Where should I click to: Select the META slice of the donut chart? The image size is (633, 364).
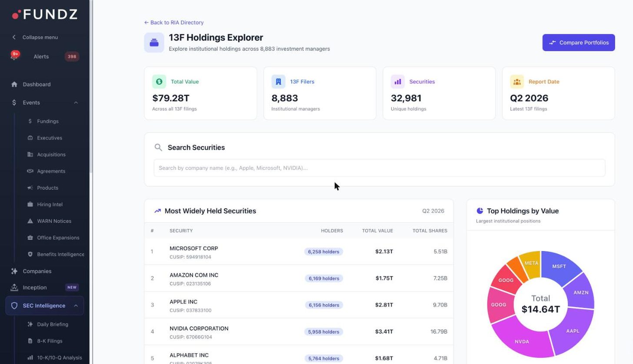tap(531, 263)
